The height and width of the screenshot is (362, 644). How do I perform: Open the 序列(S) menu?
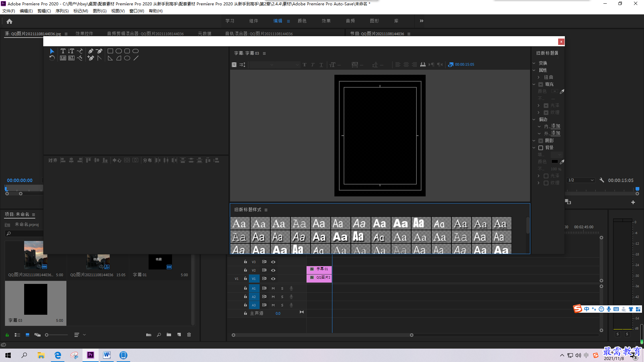point(62,11)
